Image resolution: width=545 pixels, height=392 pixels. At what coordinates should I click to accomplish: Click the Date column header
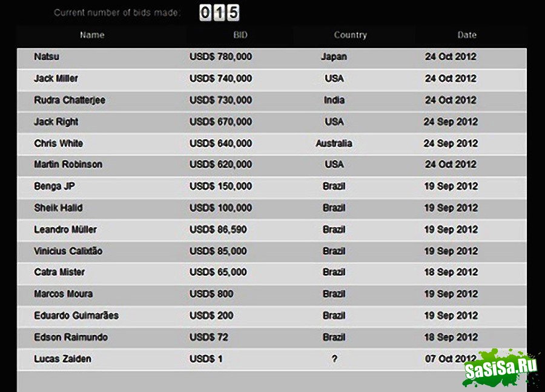tap(467, 35)
